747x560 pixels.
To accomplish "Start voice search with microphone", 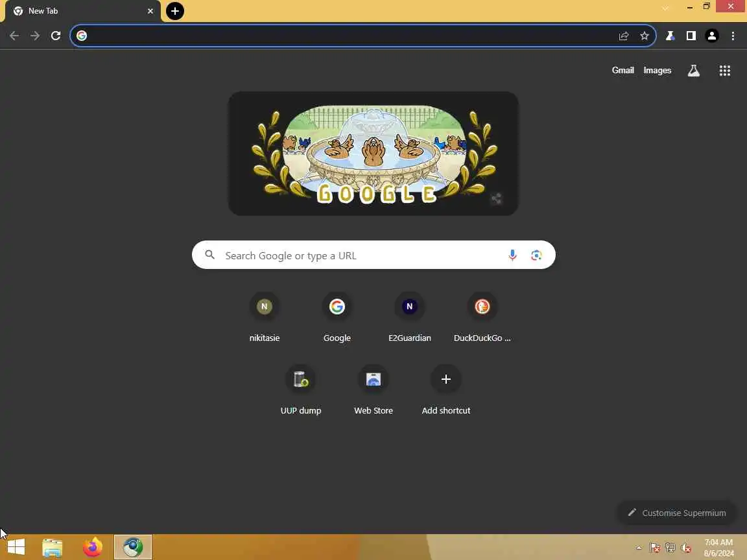I will (x=512, y=255).
